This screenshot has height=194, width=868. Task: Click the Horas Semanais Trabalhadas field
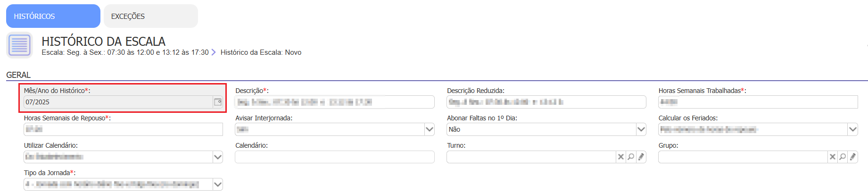[758, 102]
